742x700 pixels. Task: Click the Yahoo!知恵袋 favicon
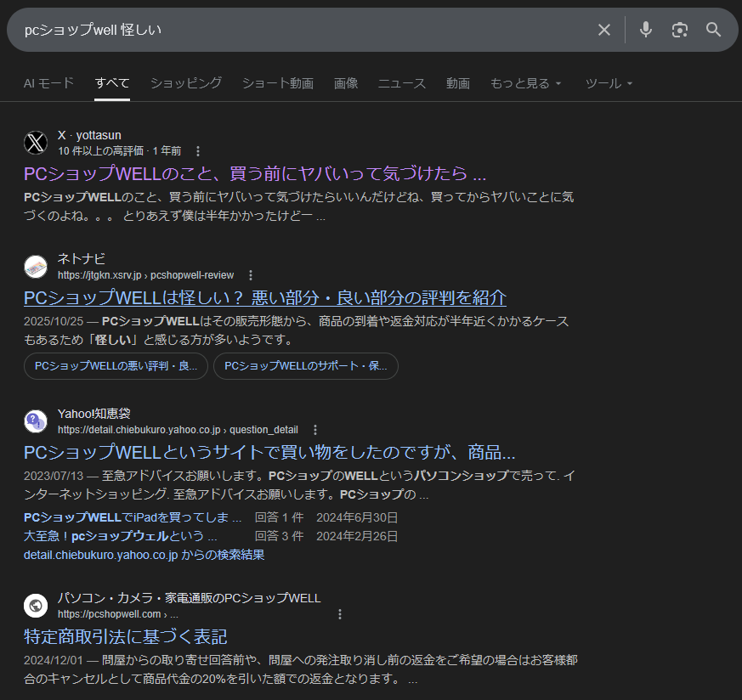click(36, 421)
